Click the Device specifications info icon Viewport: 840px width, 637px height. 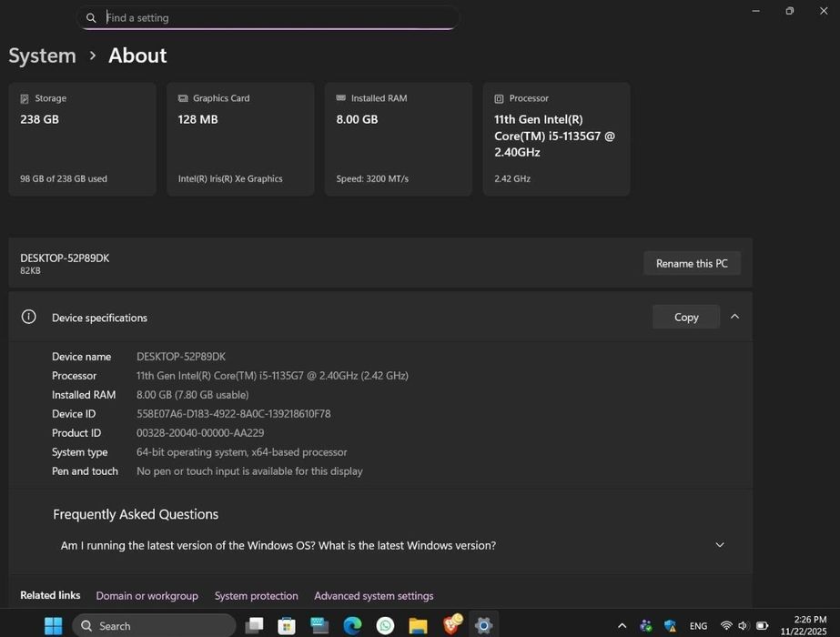28,318
